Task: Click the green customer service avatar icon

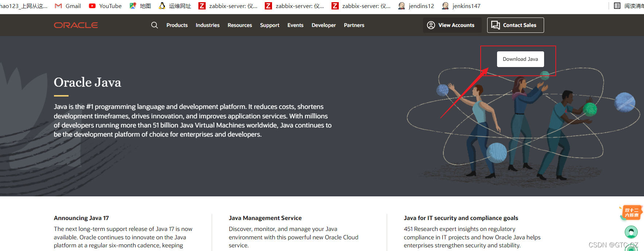Action: (x=631, y=232)
